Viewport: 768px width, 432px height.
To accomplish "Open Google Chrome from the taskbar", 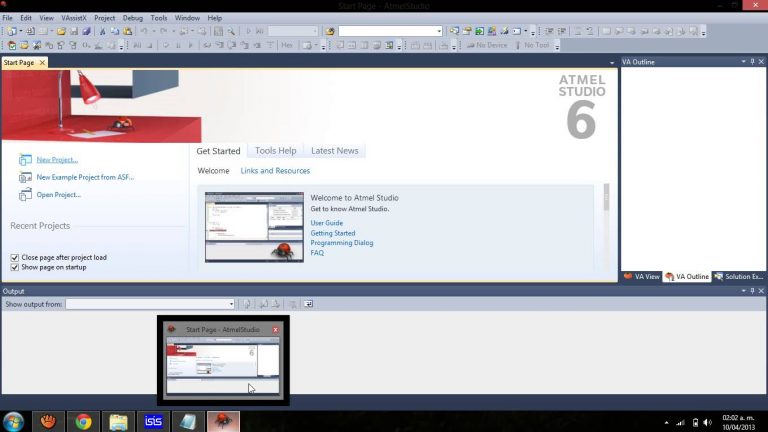I will click(83, 422).
